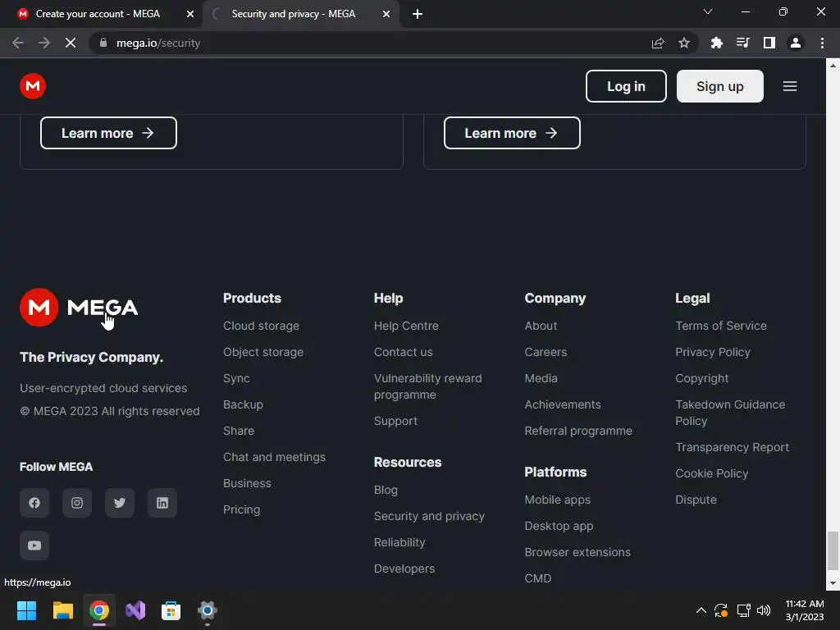Open Reliability link
Screen dimensions: 840x630
[399, 542]
